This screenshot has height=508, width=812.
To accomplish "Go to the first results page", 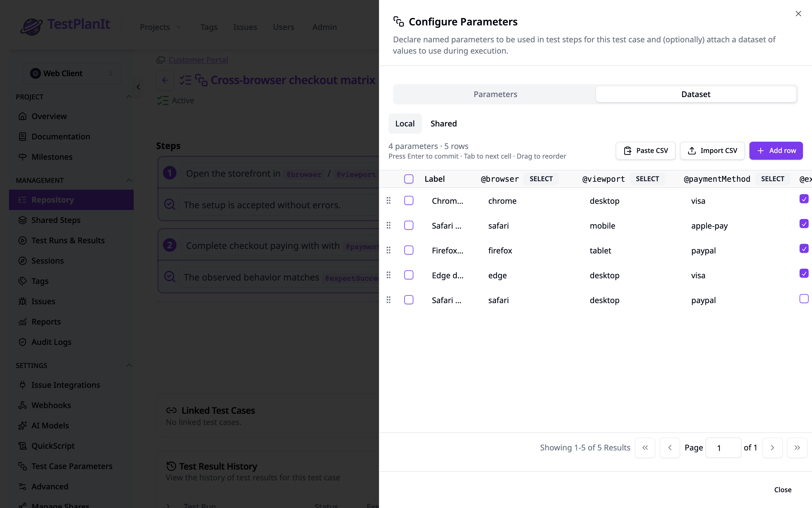I will 645,448.
